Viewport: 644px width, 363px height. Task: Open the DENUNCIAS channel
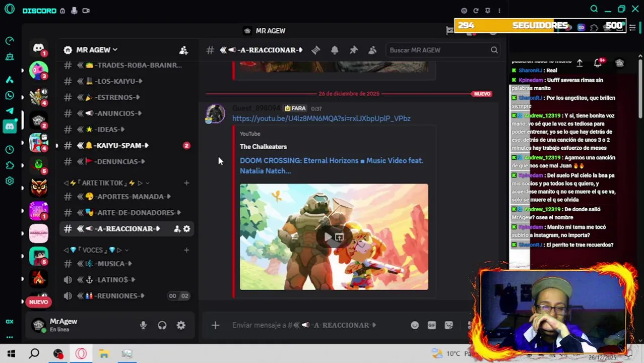126,162
